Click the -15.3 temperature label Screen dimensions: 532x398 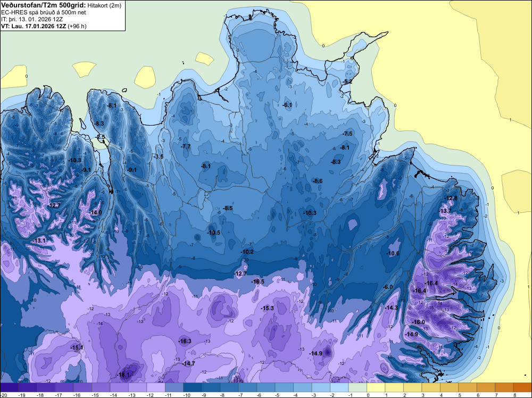click(268, 308)
